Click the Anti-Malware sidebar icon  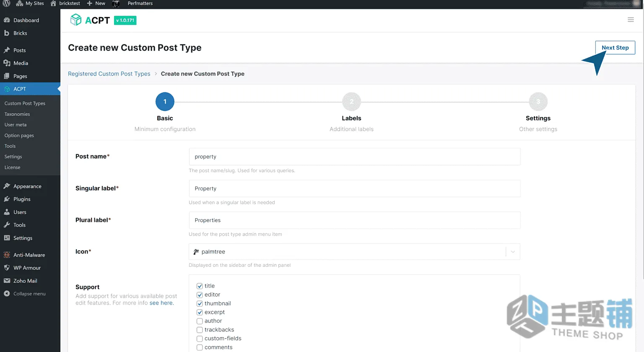[7, 255]
